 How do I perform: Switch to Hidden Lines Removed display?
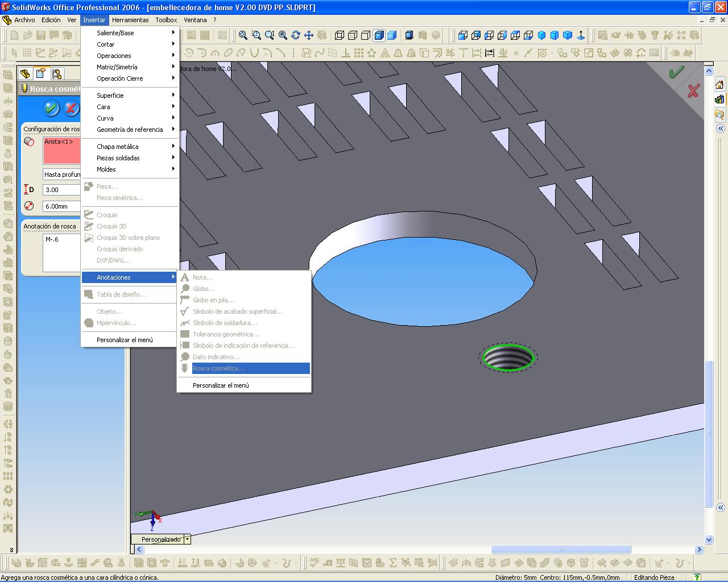pyautogui.click(x=366, y=35)
